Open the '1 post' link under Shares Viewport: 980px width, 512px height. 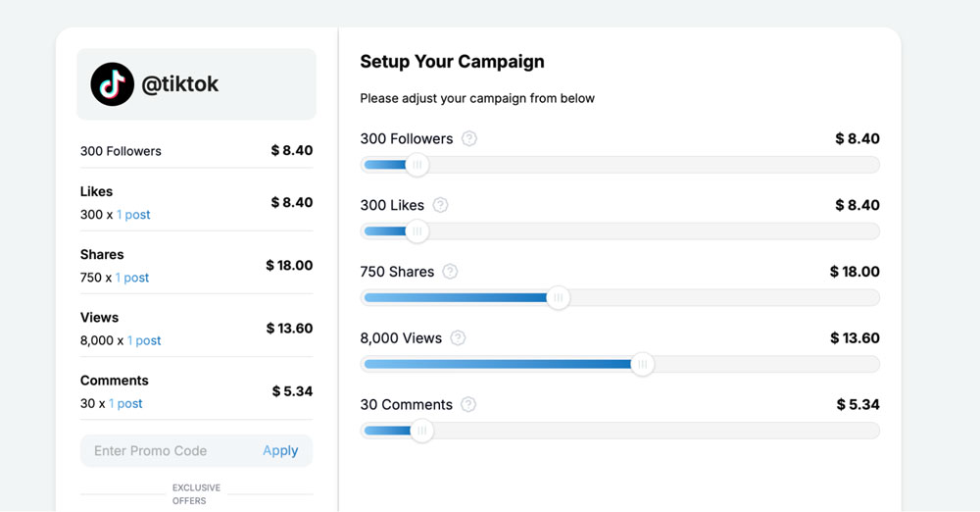pyautogui.click(x=132, y=278)
